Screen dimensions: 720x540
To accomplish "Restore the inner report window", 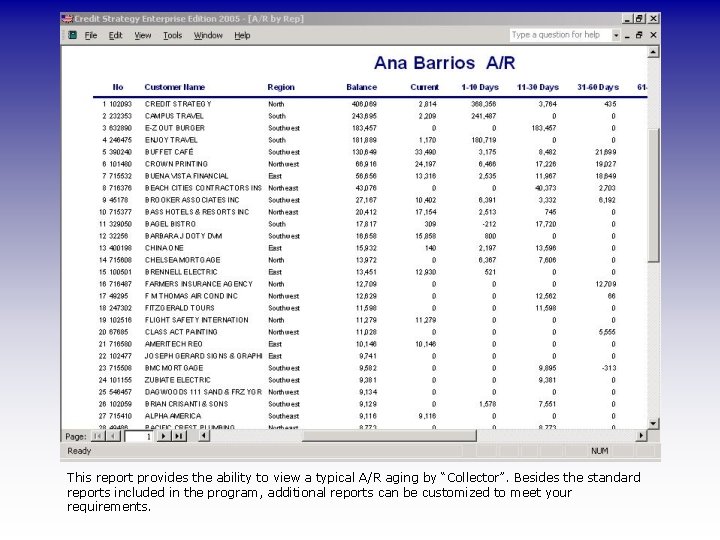I will pyautogui.click(x=639, y=35).
